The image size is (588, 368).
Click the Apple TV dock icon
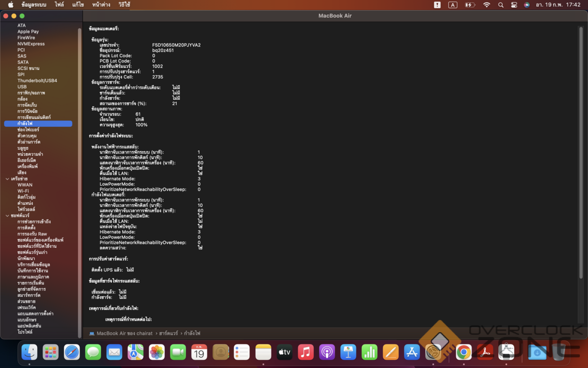[x=284, y=352]
